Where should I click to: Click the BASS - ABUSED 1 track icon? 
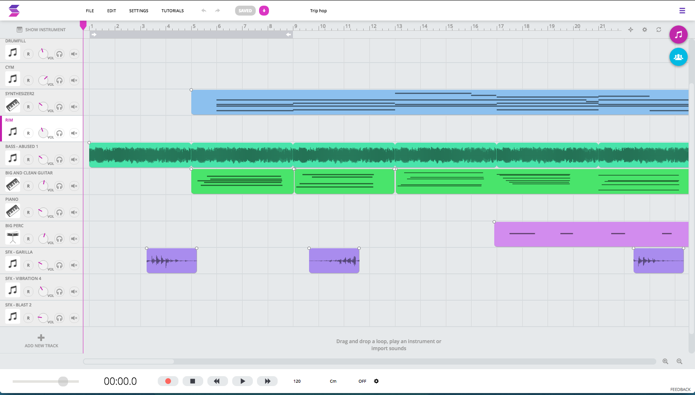pos(12,158)
